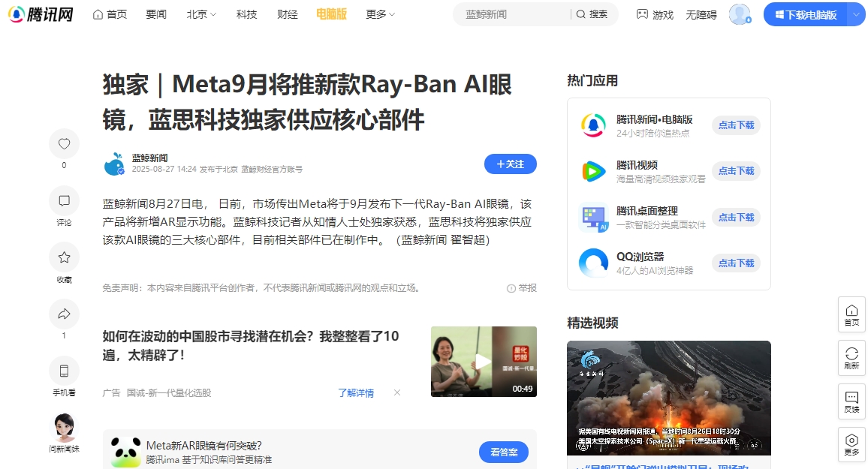The width and height of the screenshot is (868, 469).
Task: Click the 搜索 search button
Action: tap(592, 14)
